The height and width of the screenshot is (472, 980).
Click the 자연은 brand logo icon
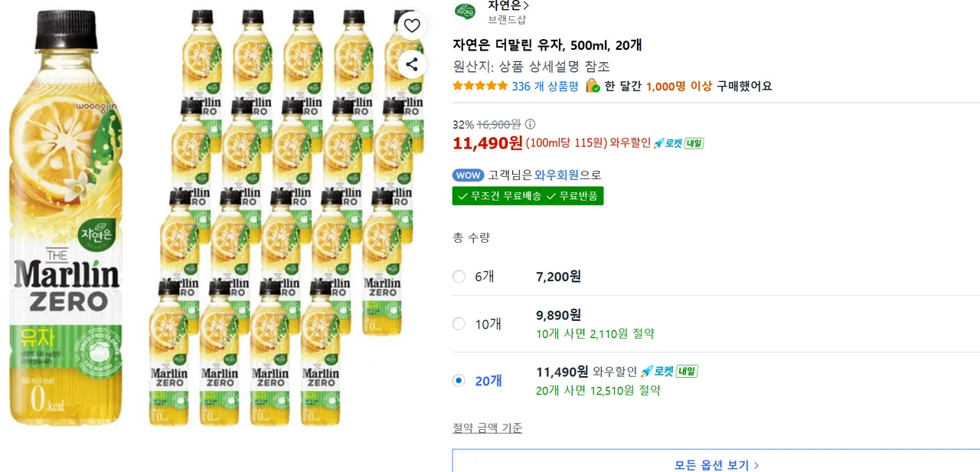(465, 11)
